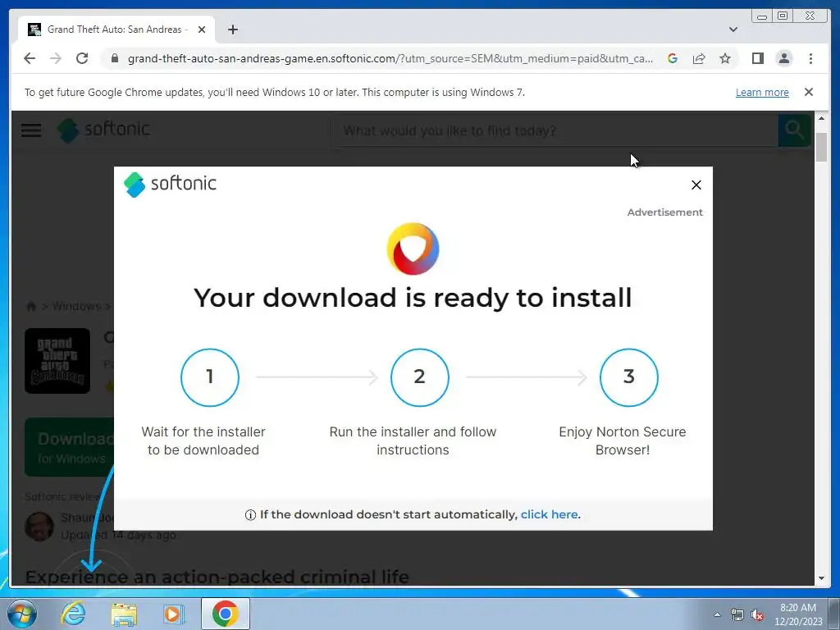
Task: Close the Grand Theft Auto: San Andreas tab
Action: pyautogui.click(x=202, y=30)
